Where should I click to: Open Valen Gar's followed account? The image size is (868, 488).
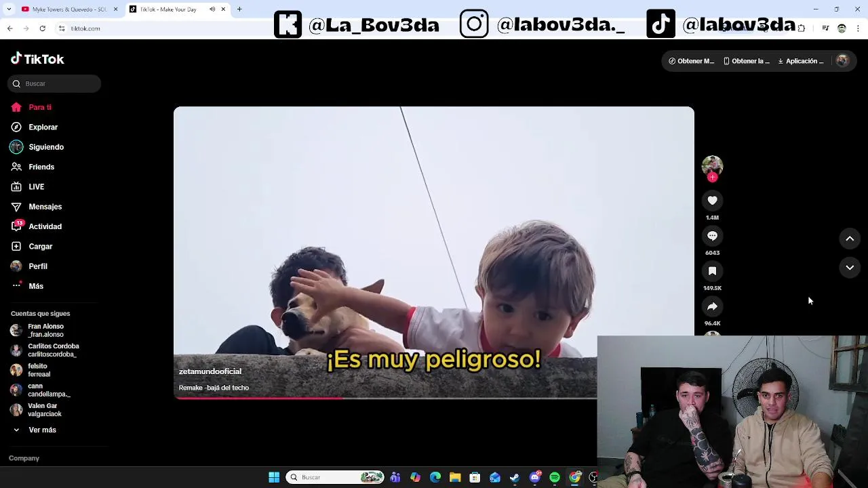36,409
